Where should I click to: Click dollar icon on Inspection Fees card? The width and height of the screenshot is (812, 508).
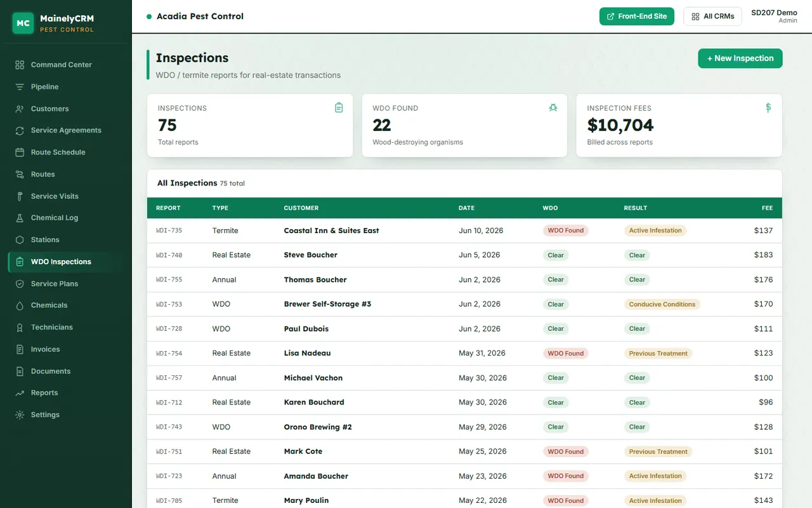coord(768,108)
